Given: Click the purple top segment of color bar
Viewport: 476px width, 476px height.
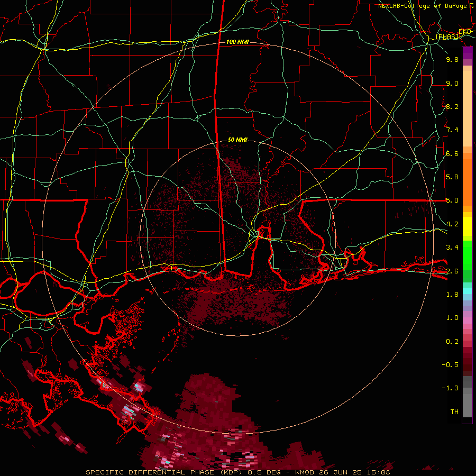Looking at the screenshot, I should pos(467,53).
